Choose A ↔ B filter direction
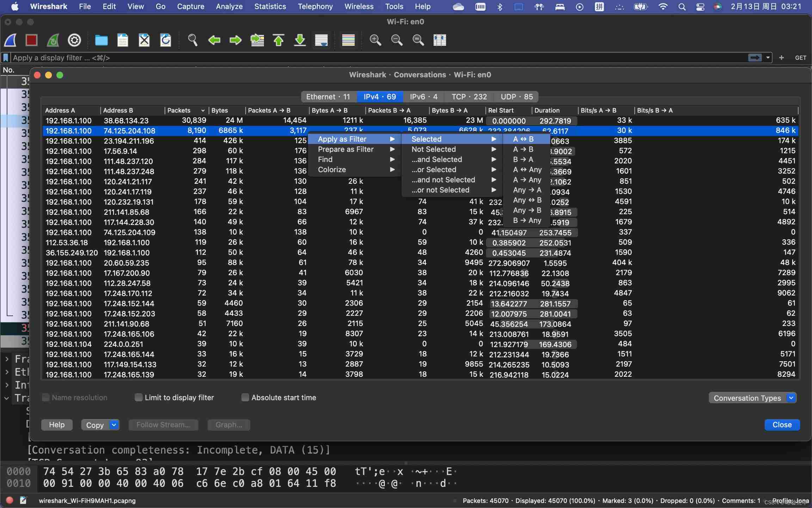The height and width of the screenshot is (508, 812). [527, 139]
